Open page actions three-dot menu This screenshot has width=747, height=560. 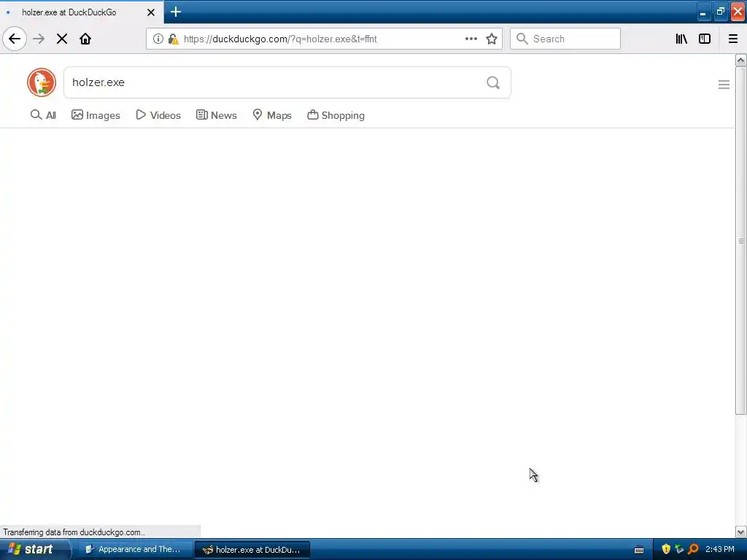tap(471, 39)
